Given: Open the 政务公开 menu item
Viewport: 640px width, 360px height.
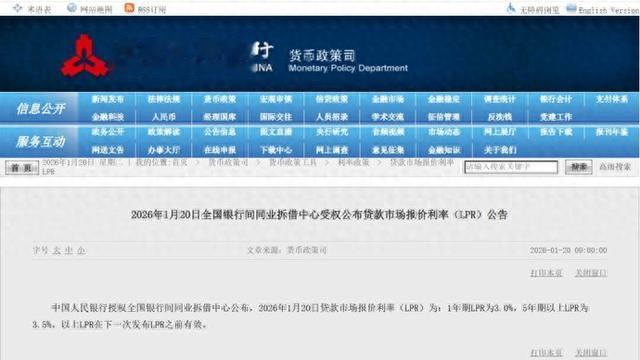Looking at the screenshot, I should pyautogui.click(x=108, y=132).
